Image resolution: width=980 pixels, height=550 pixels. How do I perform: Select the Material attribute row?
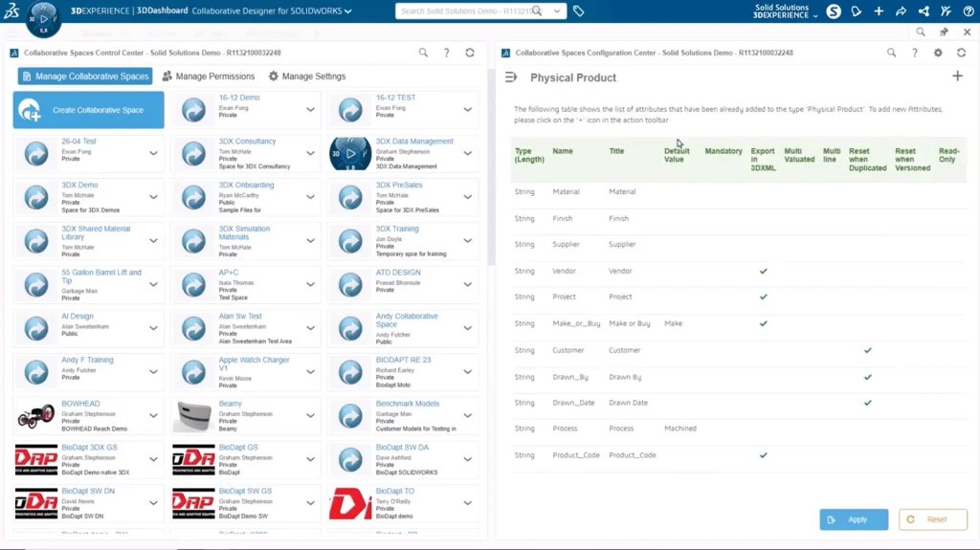pyautogui.click(x=739, y=192)
